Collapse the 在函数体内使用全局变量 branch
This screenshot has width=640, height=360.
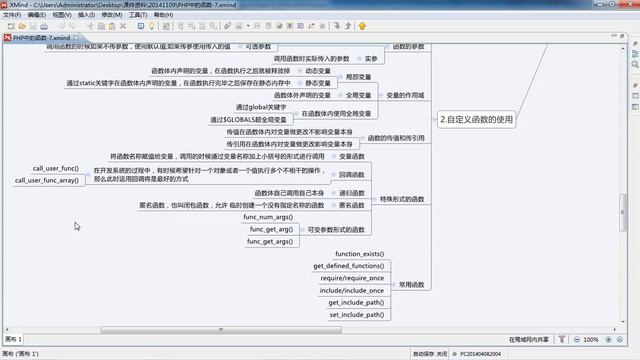(x=296, y=114)
